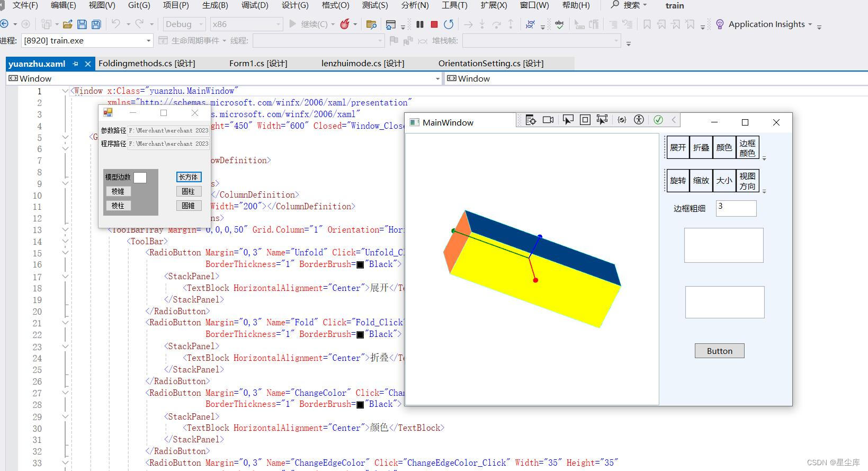Select the 折叠 radio button in MainWindow

pos(701,147)
